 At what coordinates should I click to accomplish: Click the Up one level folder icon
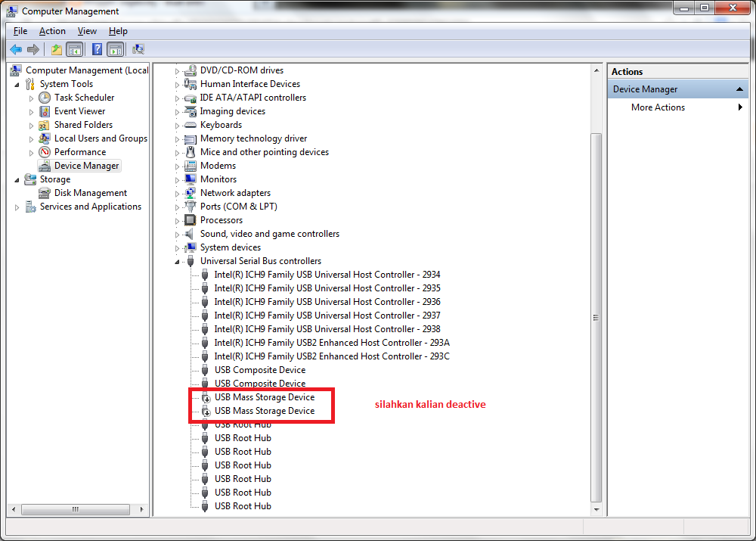[x=57, y=49]
